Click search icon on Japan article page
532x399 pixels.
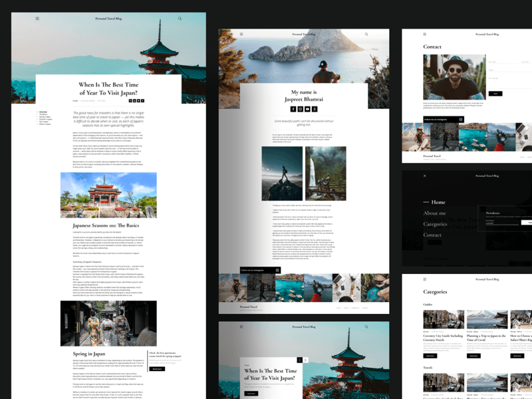tap(180, 19)
